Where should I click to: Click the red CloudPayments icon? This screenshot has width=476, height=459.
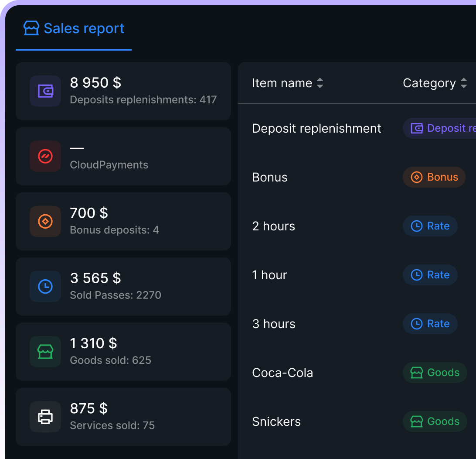point(45,156)
